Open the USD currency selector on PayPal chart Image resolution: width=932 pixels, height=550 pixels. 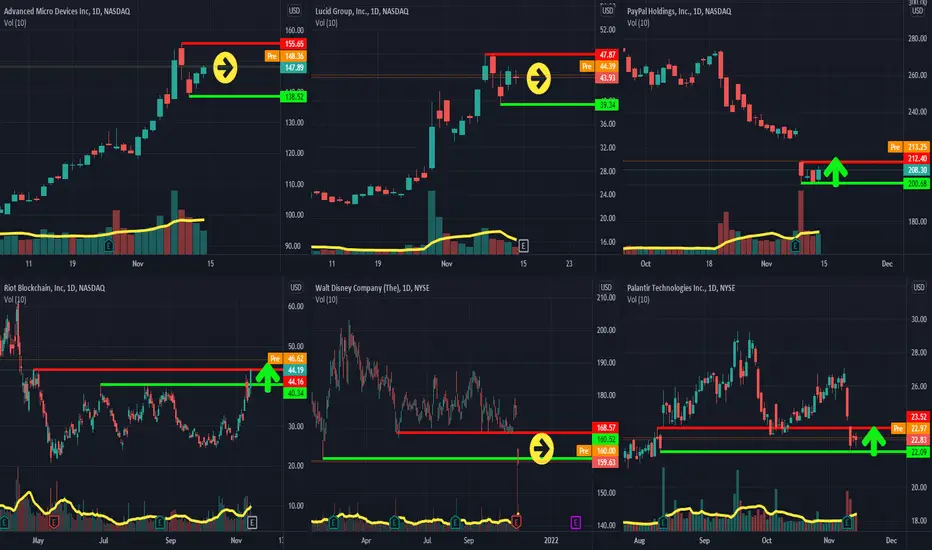click(x=918, y=11)
